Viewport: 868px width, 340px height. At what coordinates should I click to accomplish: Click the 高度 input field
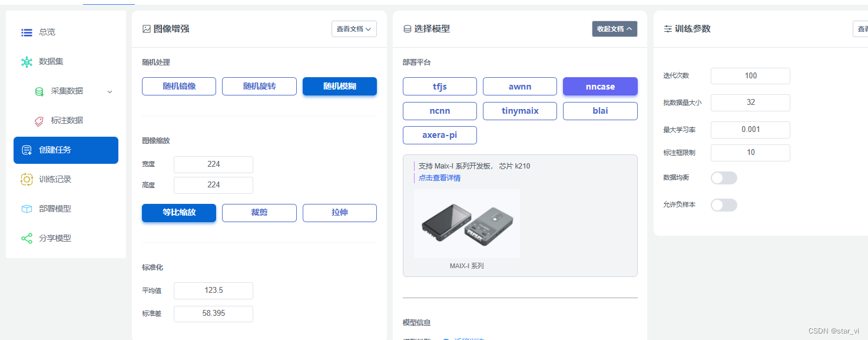pyautogui.click(x=213, y=185)
